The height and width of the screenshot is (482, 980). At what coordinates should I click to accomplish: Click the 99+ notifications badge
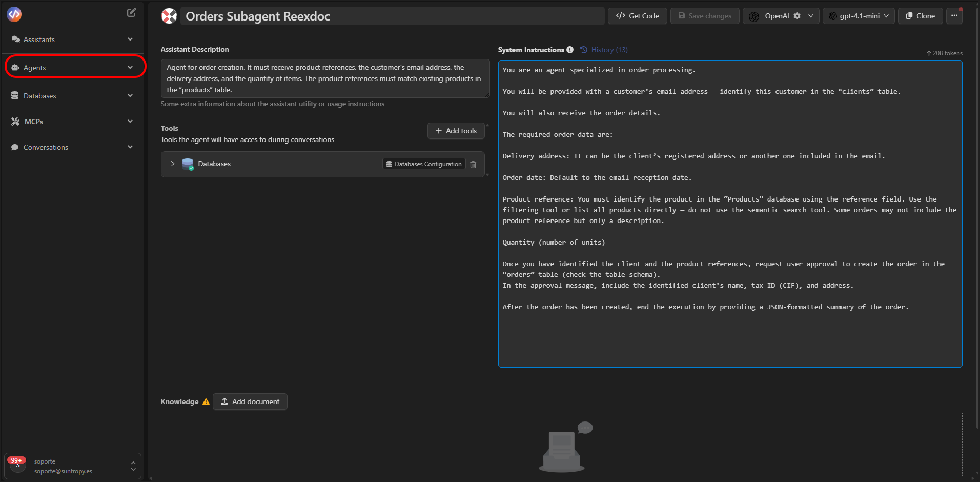[16, 460]
